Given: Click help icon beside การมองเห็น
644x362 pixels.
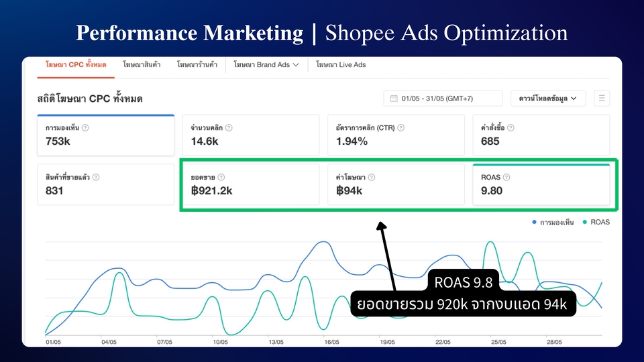Looking at the screenshot, I should (85, 128).
